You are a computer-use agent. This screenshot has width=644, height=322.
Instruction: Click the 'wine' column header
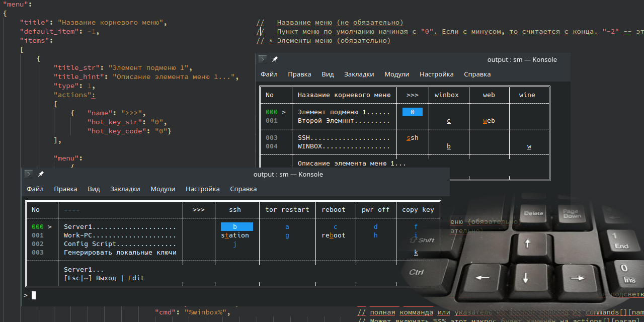point(527,95)
